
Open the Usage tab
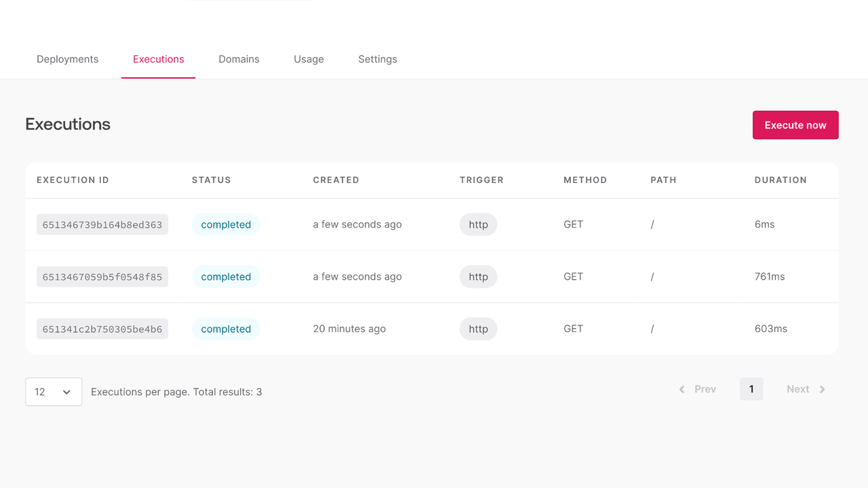(x=309, y=59)
